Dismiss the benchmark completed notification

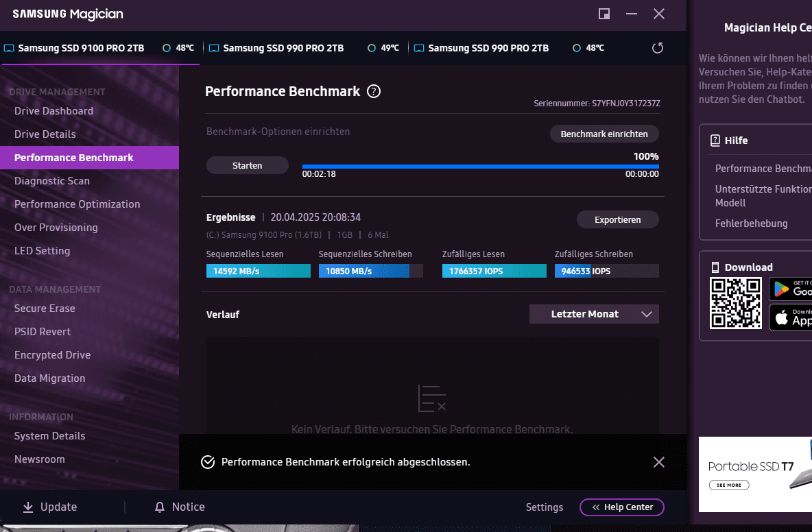coord(658,462)
